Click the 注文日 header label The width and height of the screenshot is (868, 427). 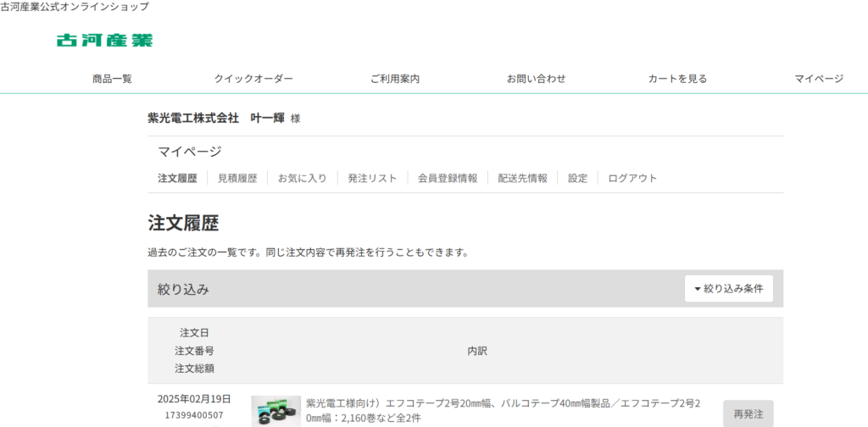coord(194,333)
